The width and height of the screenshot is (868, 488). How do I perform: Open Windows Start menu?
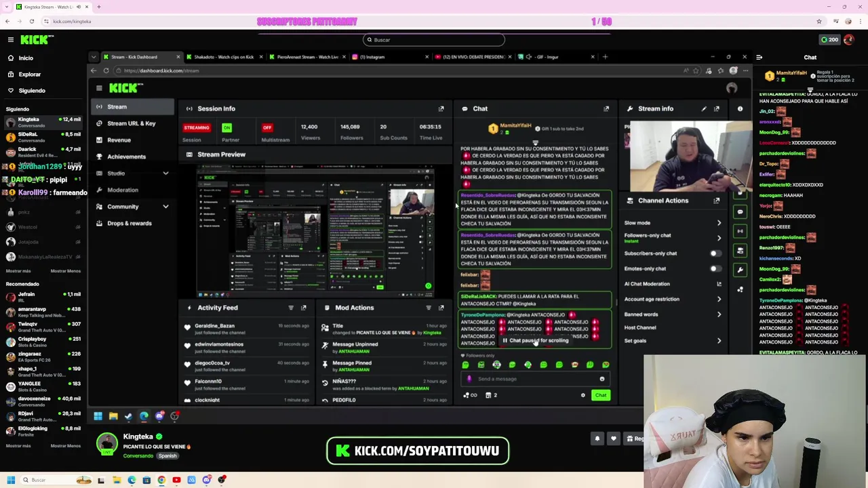click(11, 480)
